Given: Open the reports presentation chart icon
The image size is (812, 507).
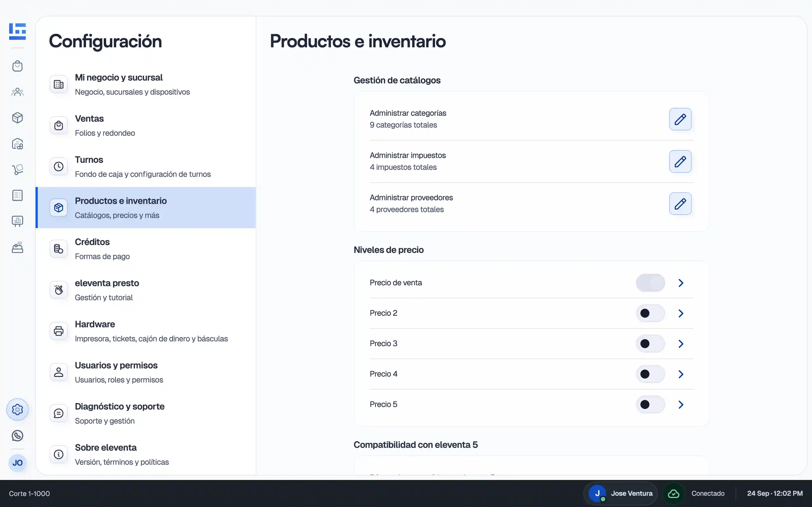Looking at the screenshot, I should [17, 221].
